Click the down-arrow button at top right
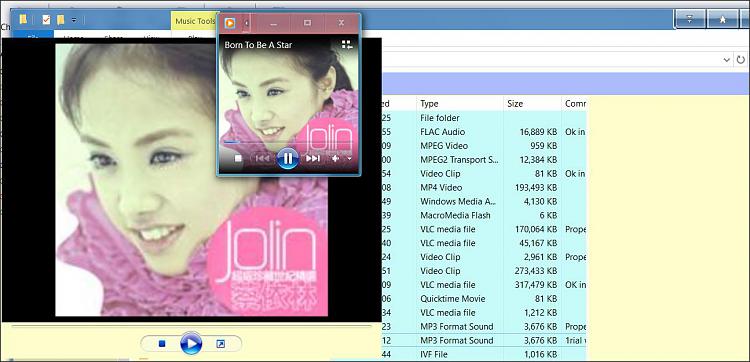The height and width of the screenshot is (362, 750). 689,19
